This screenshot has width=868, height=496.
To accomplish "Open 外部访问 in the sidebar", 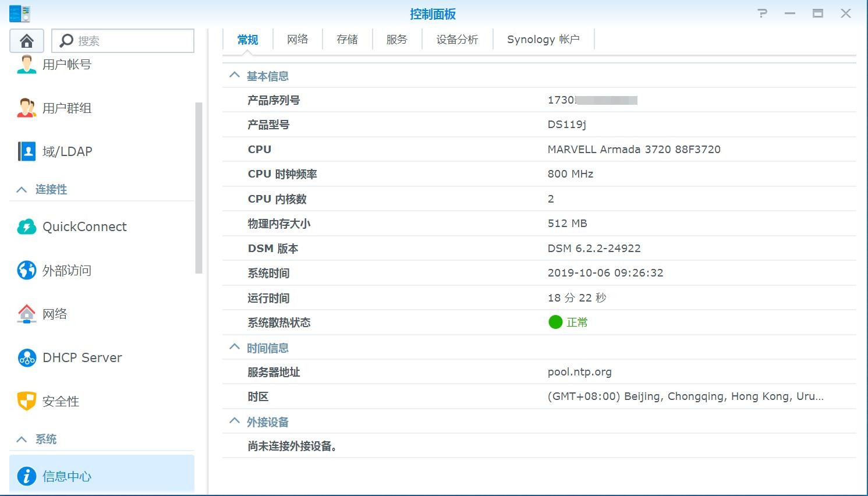I will click(67, 271).
